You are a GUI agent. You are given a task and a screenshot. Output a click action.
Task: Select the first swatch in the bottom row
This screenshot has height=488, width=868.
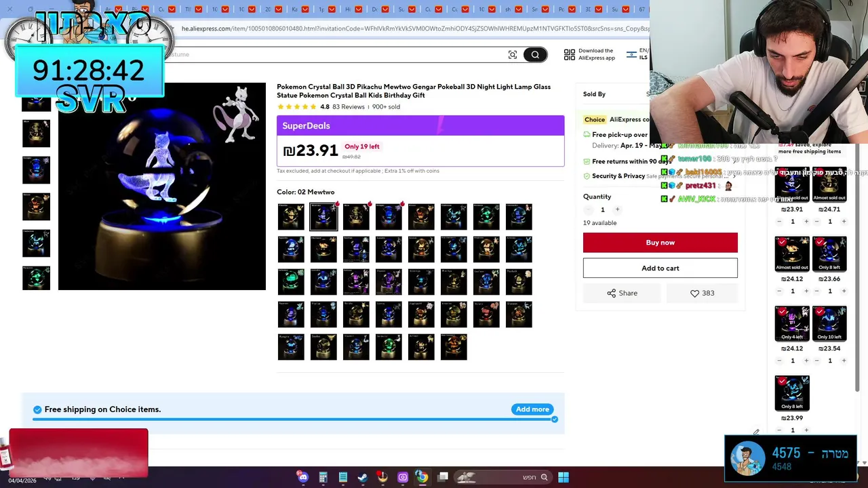[x=291, y=346]
